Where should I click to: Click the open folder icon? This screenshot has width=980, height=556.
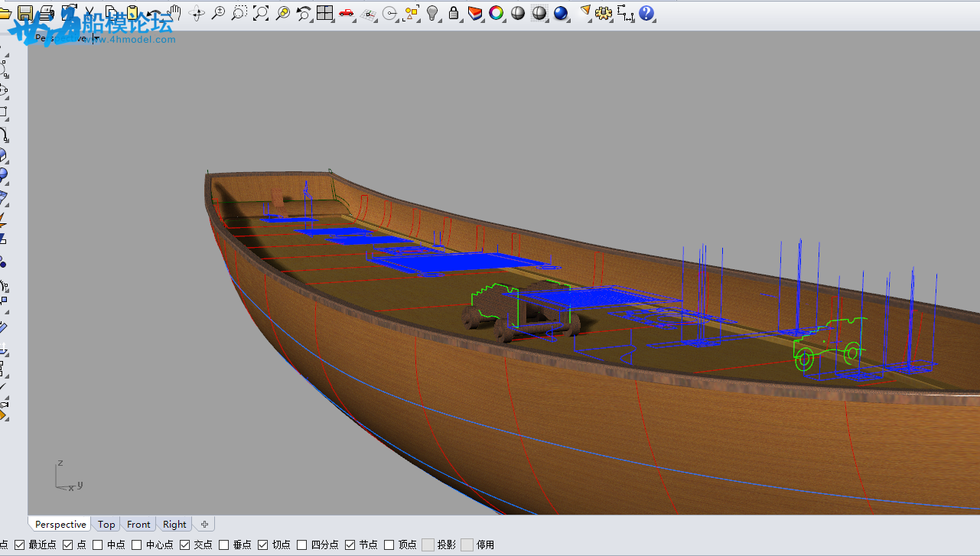pos(5,13)
